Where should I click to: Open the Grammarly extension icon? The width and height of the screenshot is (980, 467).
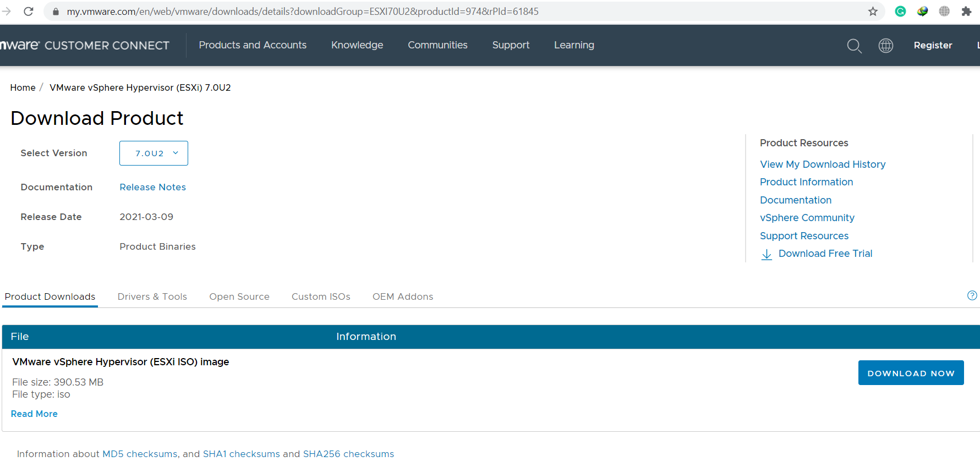(900, 12)
